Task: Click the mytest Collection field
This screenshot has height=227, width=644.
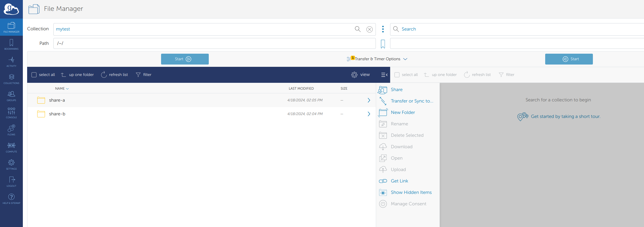Action: (x=214, y=29)
